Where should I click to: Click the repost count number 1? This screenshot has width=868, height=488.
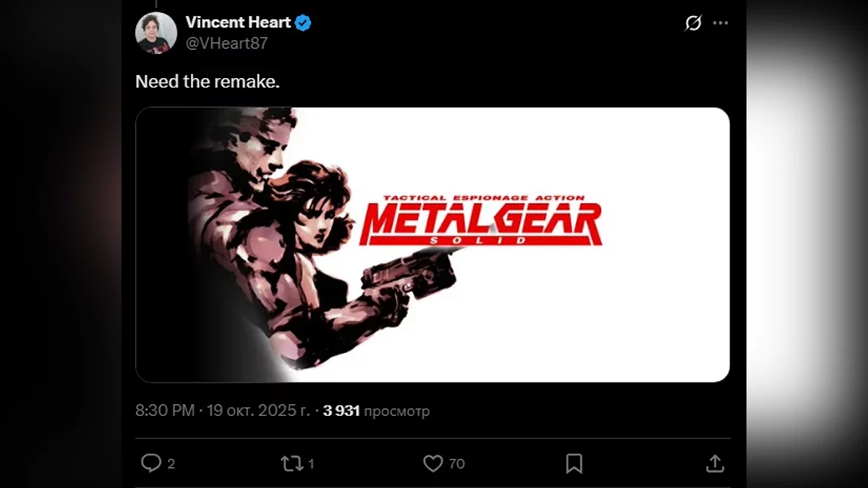pyautogui.click(x=311, y=464)
